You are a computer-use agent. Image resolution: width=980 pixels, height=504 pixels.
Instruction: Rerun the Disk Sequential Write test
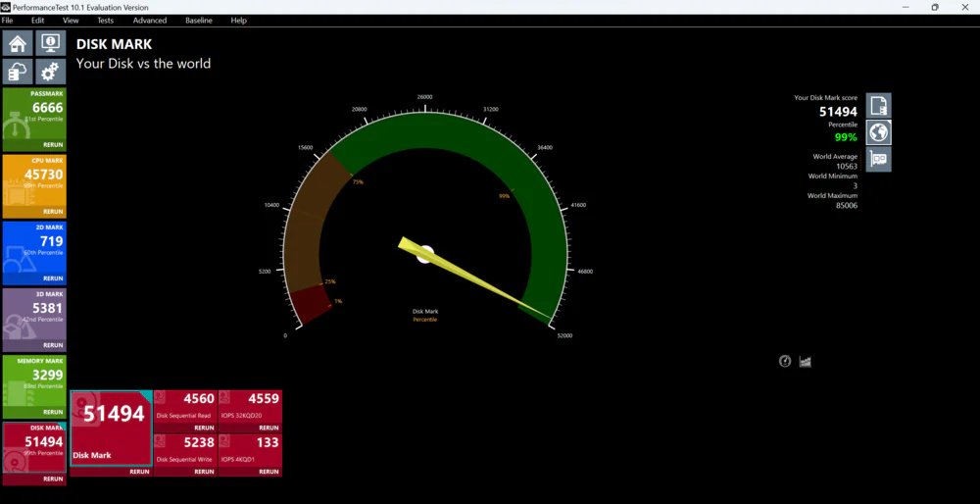204,472
